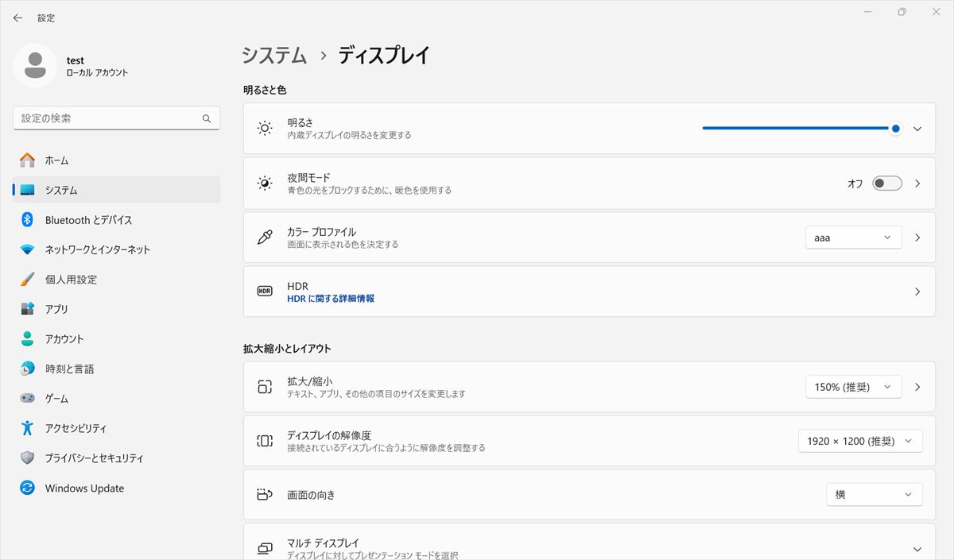Image resolution: width=954 pixels, height=560 pixels.
Task: Select the network Wi-Fi icon
Action: [28, 249]
